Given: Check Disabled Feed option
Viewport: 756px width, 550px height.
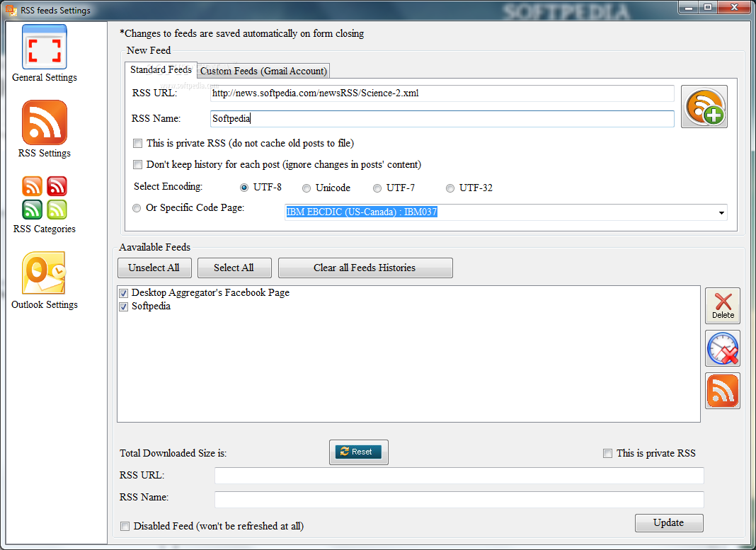Looking at the screenshot, I should tap(125, 526).
